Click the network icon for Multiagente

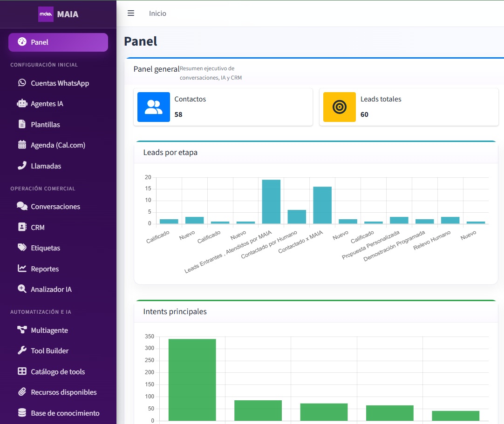point(22,330)
